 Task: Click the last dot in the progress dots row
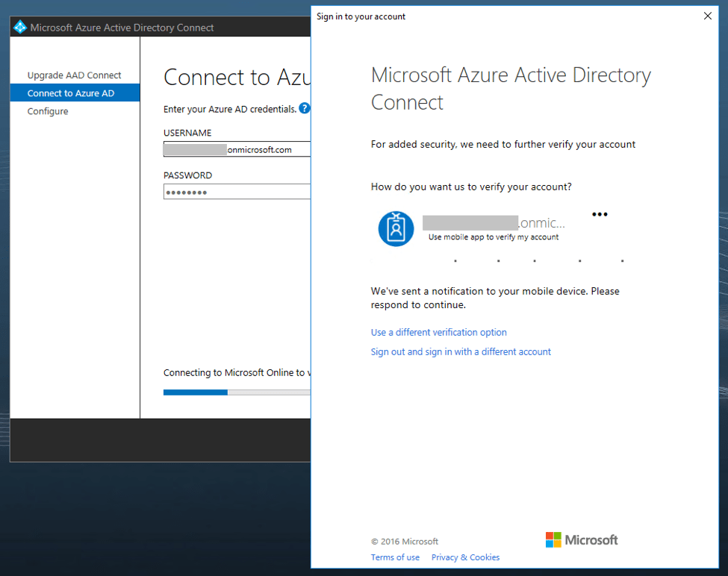click(622, 262)
